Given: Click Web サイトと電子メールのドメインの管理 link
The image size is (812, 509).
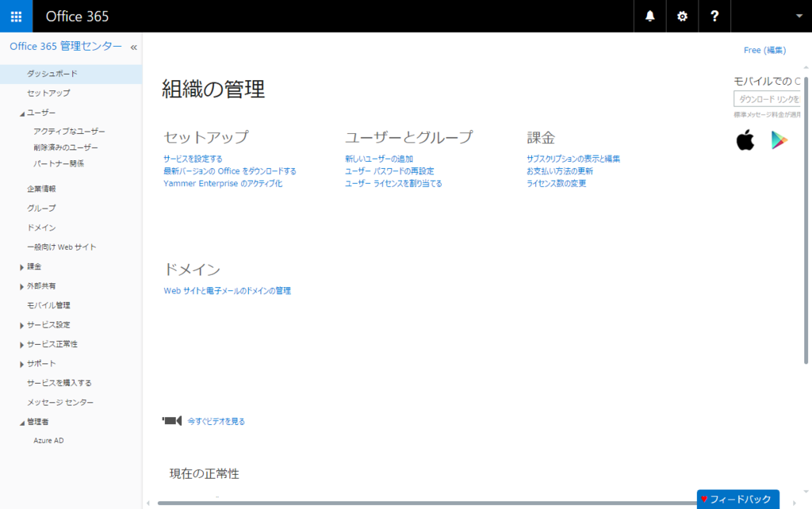Looking at the screenshot, I should [228, 291].
